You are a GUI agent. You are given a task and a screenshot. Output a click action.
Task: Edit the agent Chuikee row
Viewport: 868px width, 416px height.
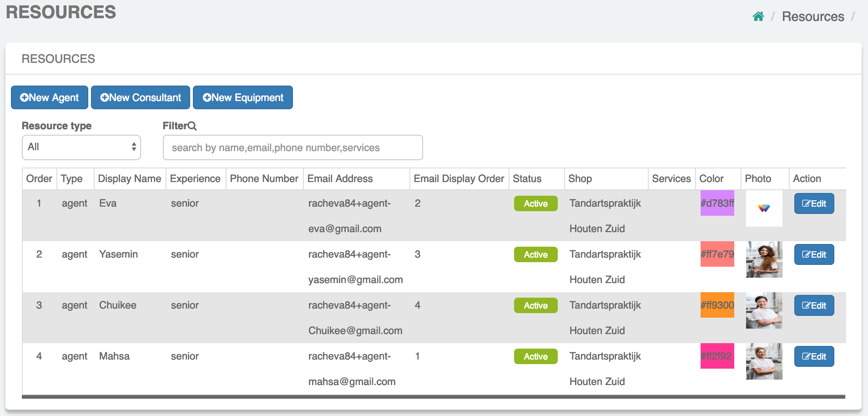click(814, 305)
